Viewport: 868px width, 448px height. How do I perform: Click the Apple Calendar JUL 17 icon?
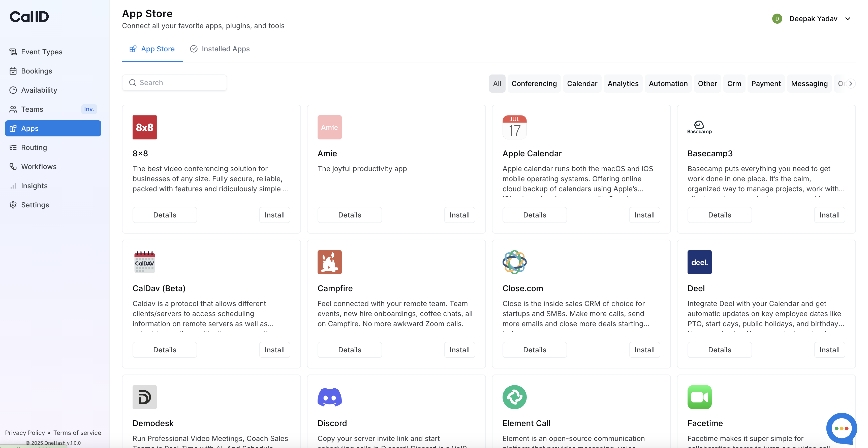click(x=514, y=127)
